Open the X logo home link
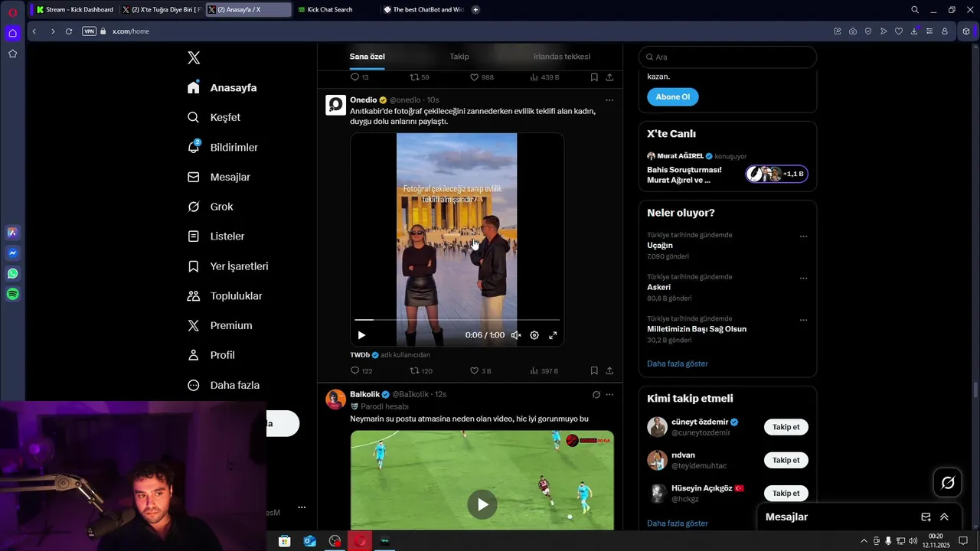Viewport: 980px width, 551px height. pyautogui.click(x=194, y=58)
